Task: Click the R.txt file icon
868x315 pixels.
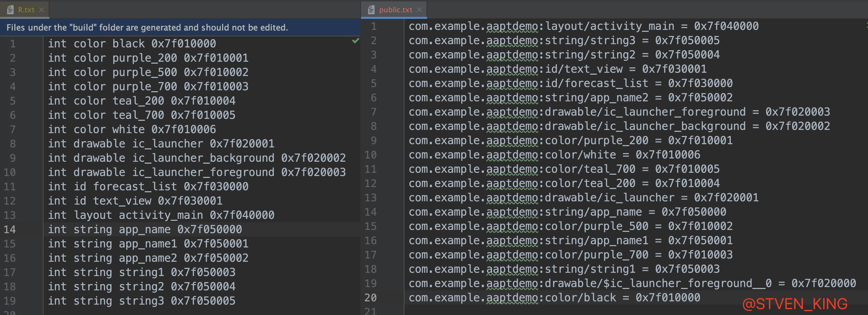Action: pos(10,10)
